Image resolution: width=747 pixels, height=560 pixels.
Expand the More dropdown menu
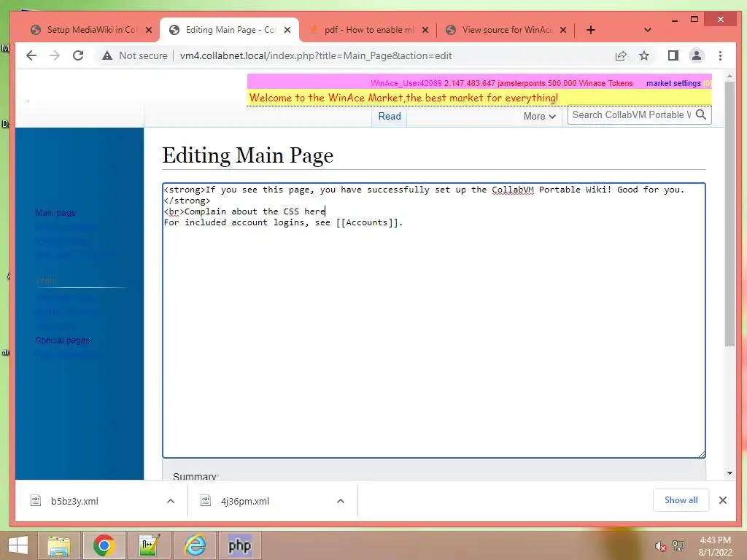pos(539,116)
